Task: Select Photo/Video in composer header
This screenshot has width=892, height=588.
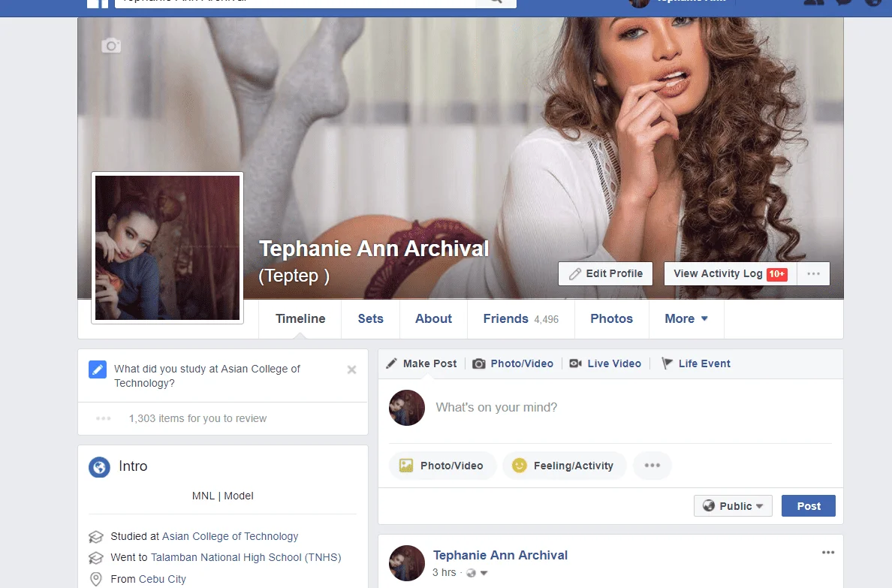Action: (513, 363)
